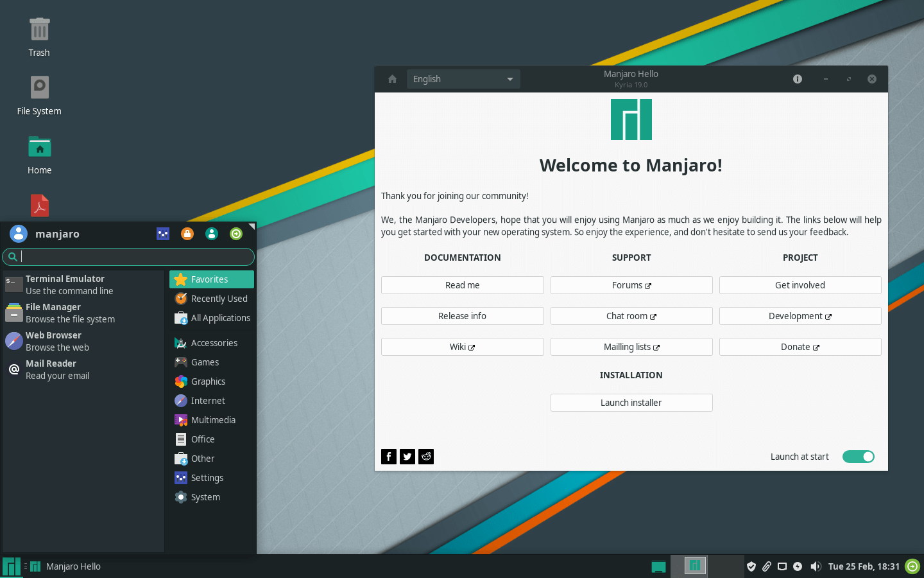Click the Manjaro Hello taskbar button
The width and height of the screenshot is (924, 578).
point(65,566)
